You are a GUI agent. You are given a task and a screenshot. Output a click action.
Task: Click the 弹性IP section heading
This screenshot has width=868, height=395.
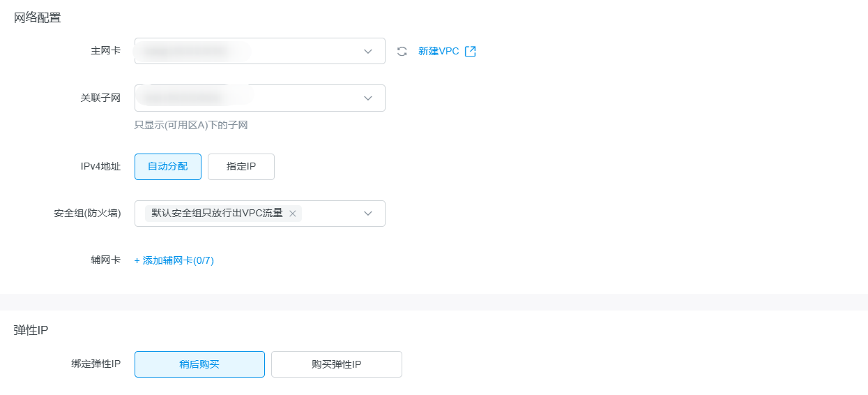coord(31,330)
